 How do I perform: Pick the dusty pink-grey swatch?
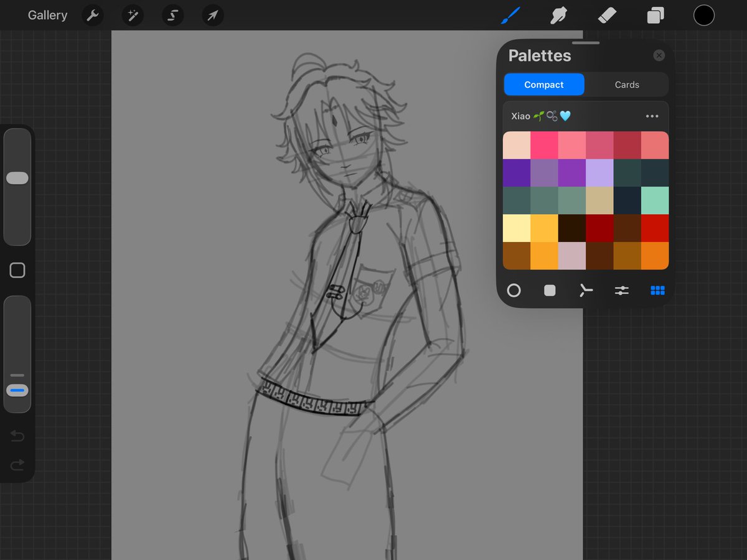572,256
